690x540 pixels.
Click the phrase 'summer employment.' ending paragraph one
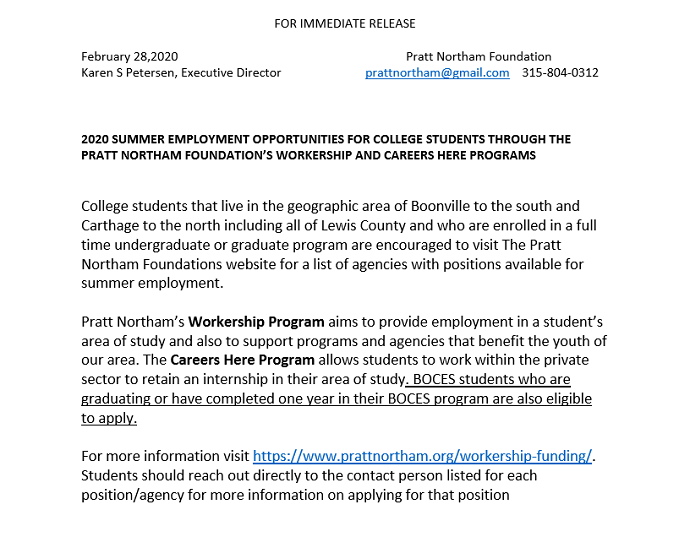click(152, 283)
